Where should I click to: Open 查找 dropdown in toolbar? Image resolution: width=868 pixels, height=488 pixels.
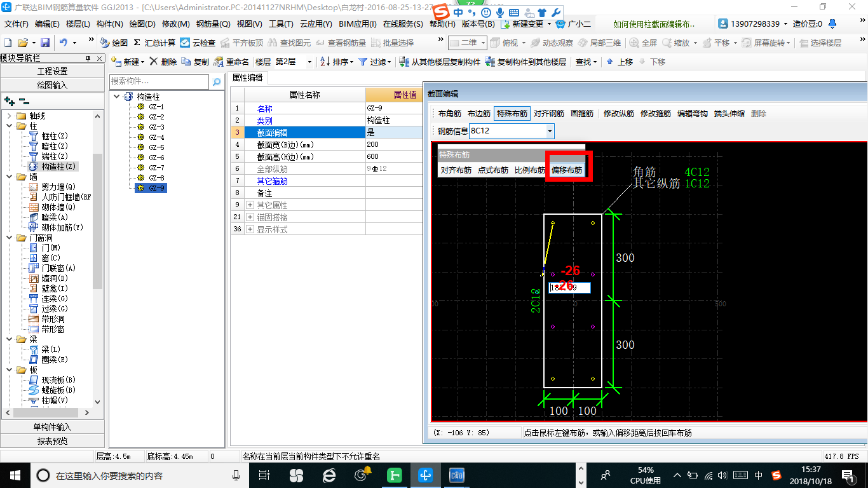pyautogui.click(x=587, y=62)
